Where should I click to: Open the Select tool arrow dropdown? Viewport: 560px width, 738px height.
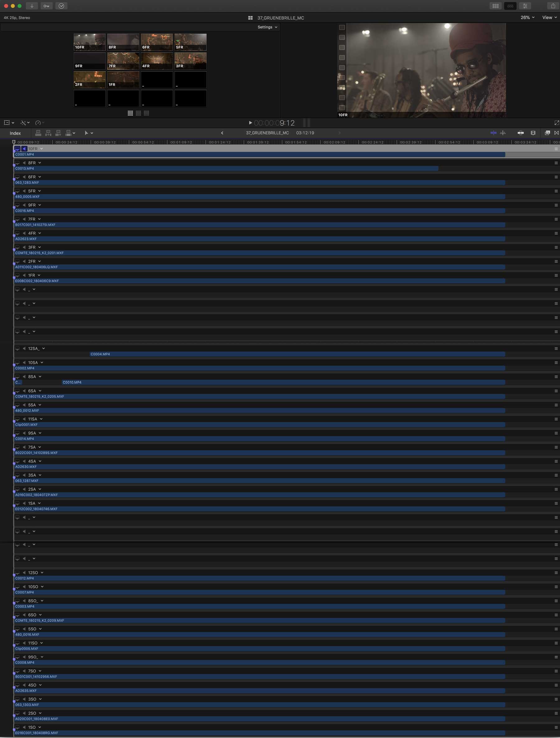point(89,133)
